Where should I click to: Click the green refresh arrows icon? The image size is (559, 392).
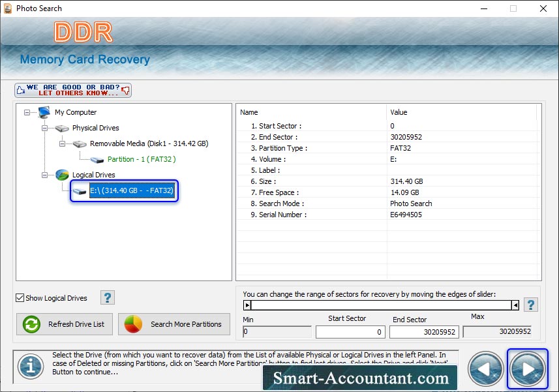[31, 324]
